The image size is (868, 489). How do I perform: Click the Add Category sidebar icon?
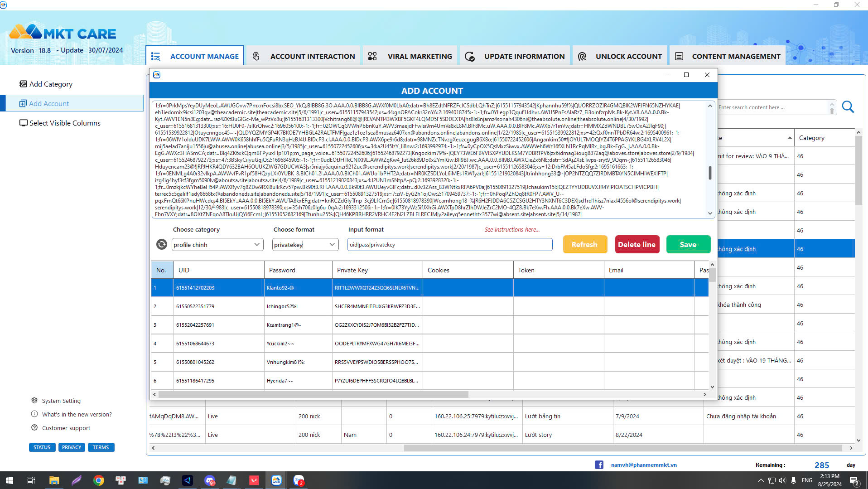click(x=23, y=84)
